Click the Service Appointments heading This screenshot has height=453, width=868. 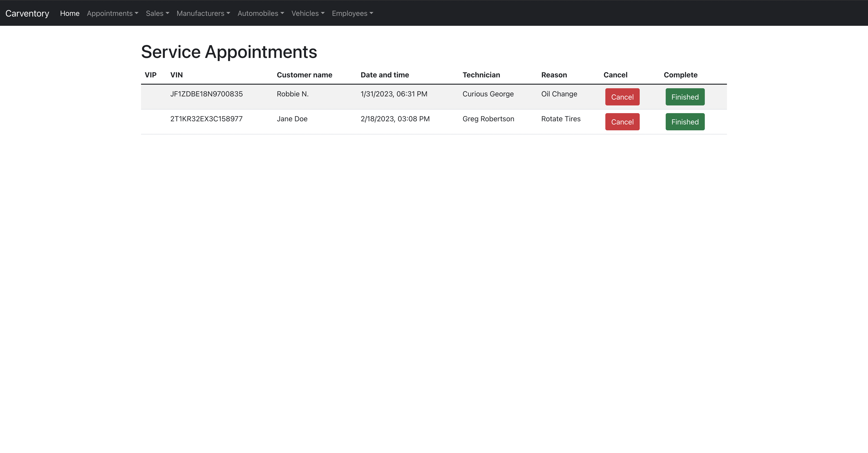point(229,52)
